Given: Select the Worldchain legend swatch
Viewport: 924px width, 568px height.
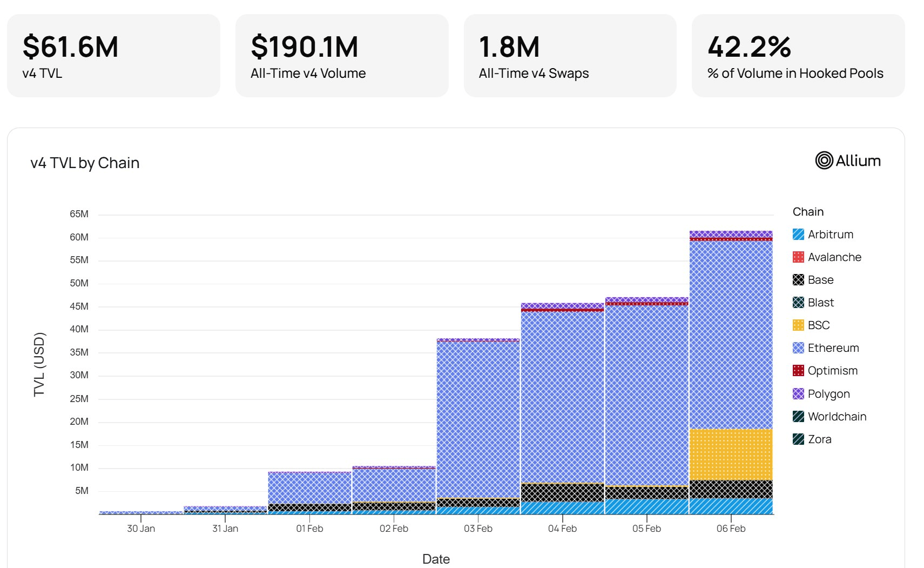Looking at the screenshot, I should click(x=798, y=416).
